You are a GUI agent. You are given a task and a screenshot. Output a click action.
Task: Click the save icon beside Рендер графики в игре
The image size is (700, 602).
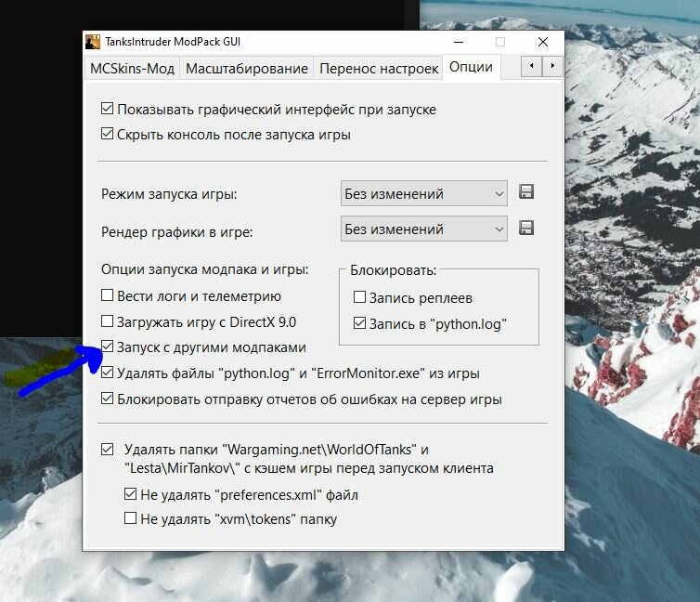526,228
